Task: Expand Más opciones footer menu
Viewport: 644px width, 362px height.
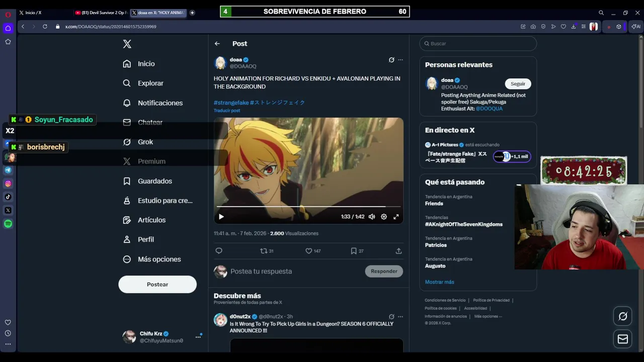Action: point(488,316)
